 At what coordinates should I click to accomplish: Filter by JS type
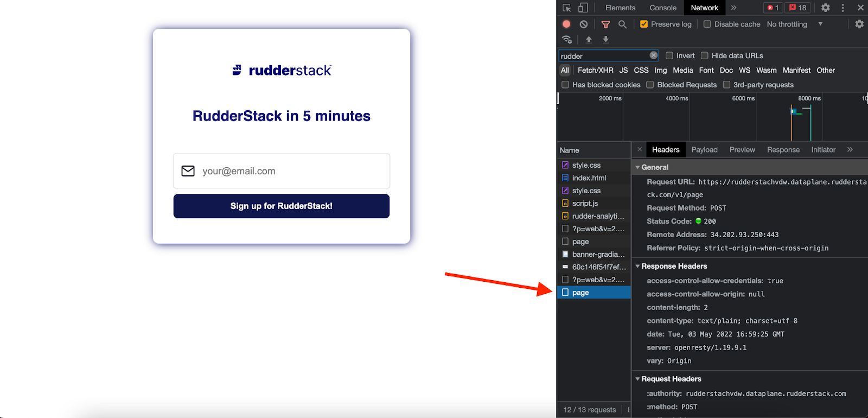pyautogui.click(x=623, y=70)
